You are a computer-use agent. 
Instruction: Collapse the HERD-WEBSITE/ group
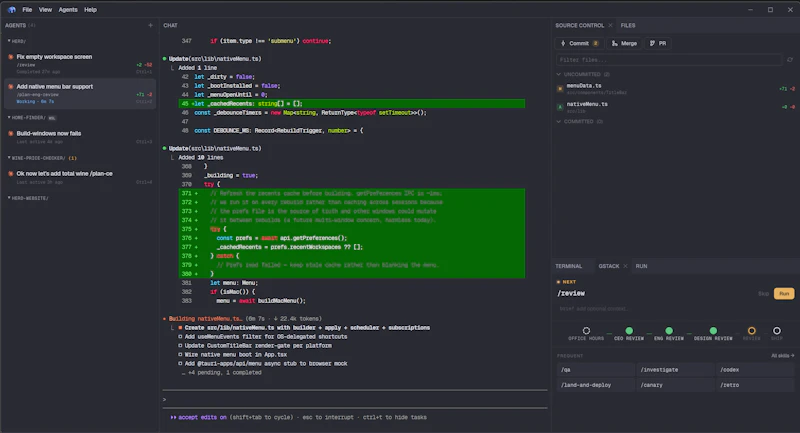9,198
